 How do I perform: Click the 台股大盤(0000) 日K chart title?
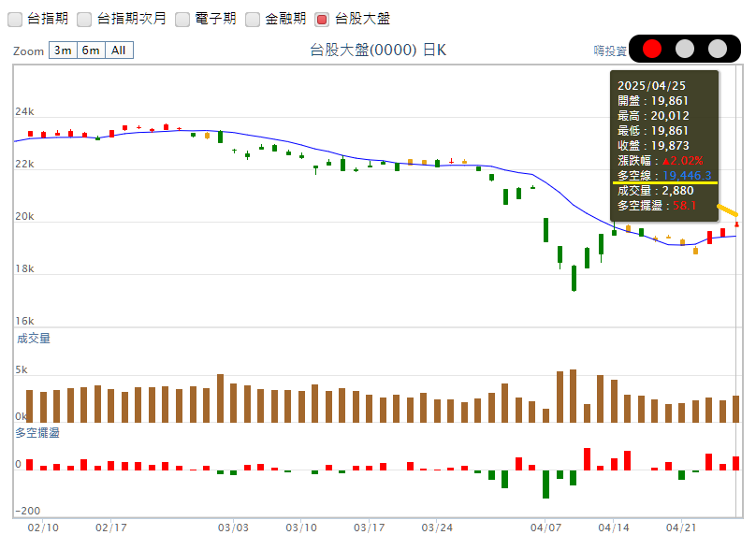pos(378,51)
